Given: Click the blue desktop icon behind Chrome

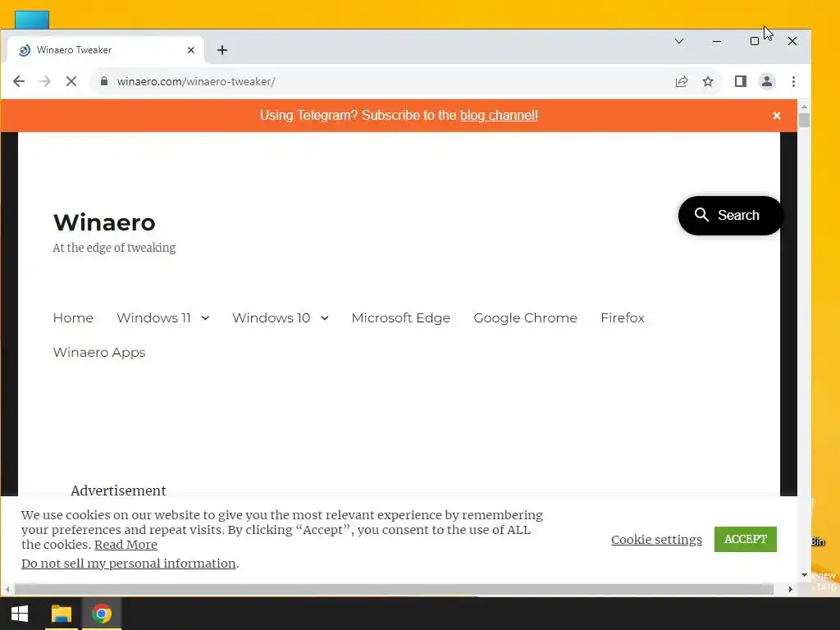Looking at the screenshot, I should pos(32,20).
